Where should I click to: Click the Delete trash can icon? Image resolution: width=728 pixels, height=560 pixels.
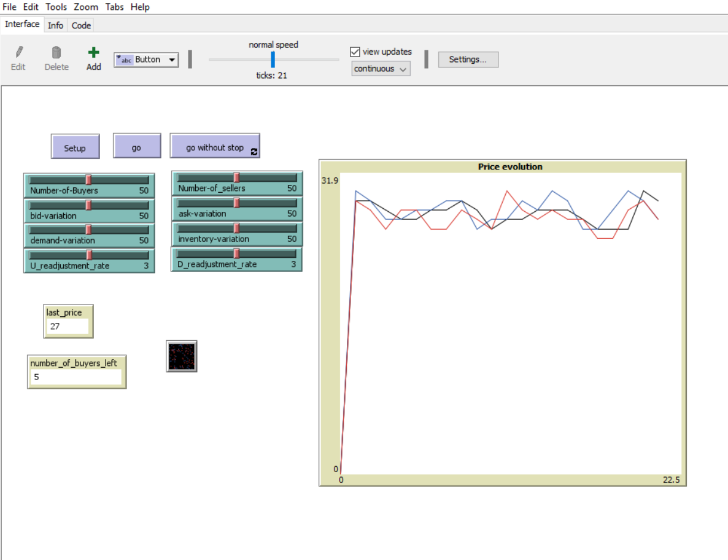point(56,53)
